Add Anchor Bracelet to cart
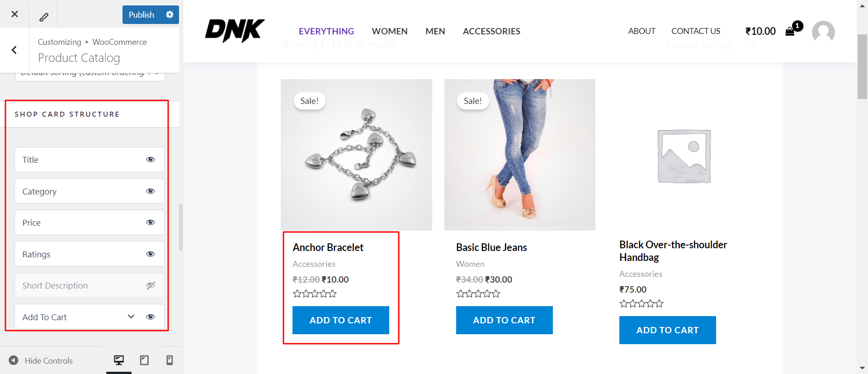Image resolution: width=868 pixels, height=374 pixels. pos(340,320)
